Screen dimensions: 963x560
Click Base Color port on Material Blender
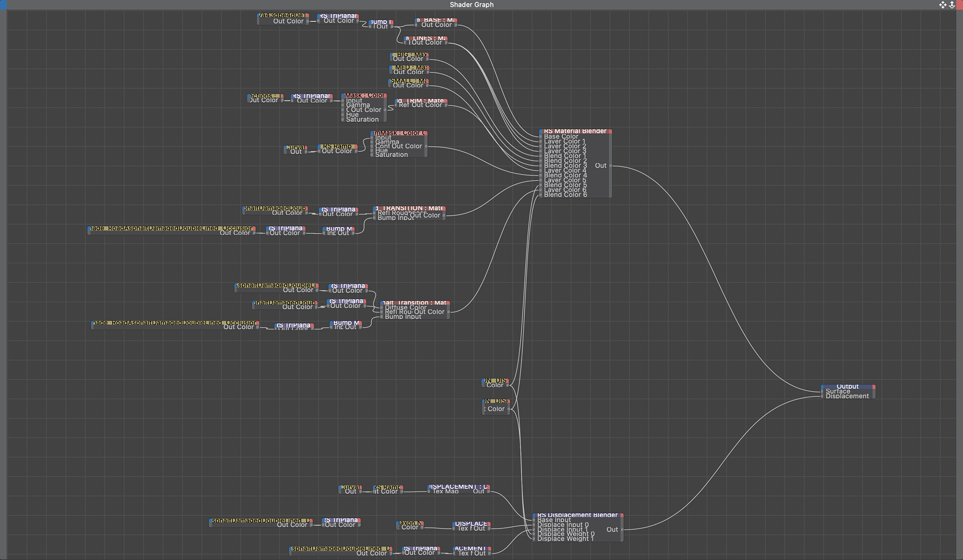[541, 136]
